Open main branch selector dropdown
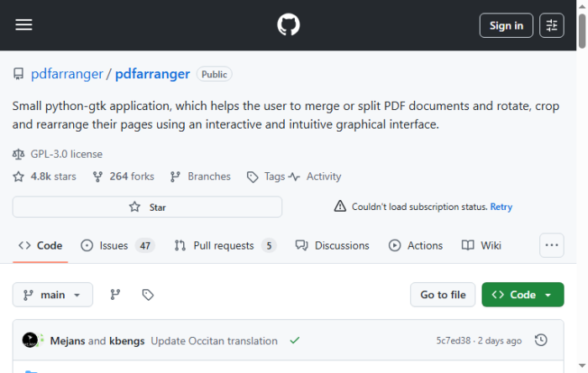 tap(52, 295)
